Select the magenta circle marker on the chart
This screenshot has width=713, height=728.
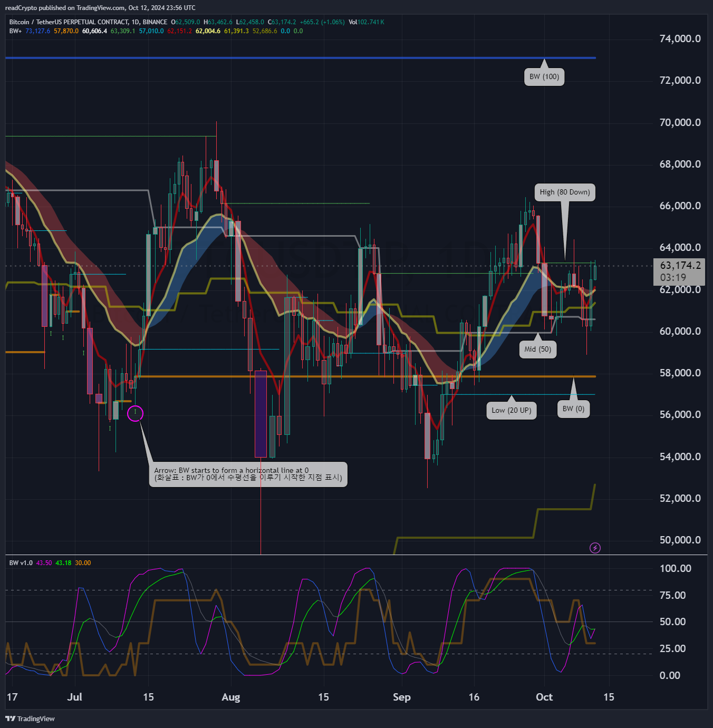point(136,413)
